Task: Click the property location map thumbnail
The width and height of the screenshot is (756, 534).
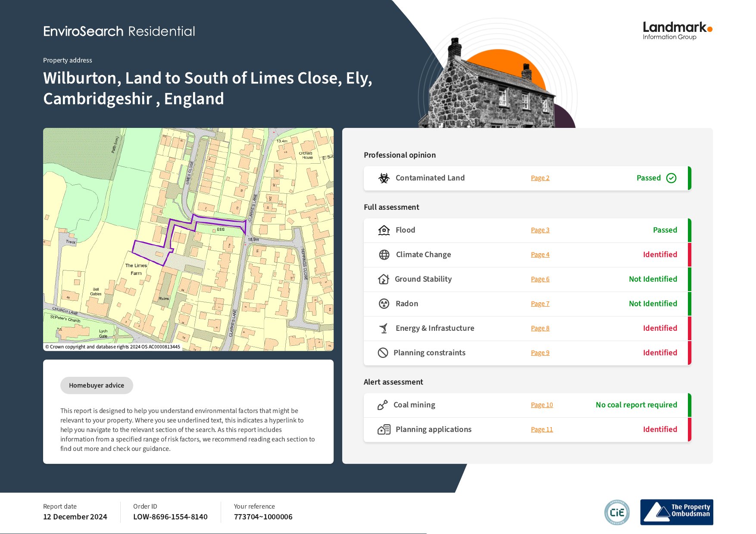Action: [188, 239]
